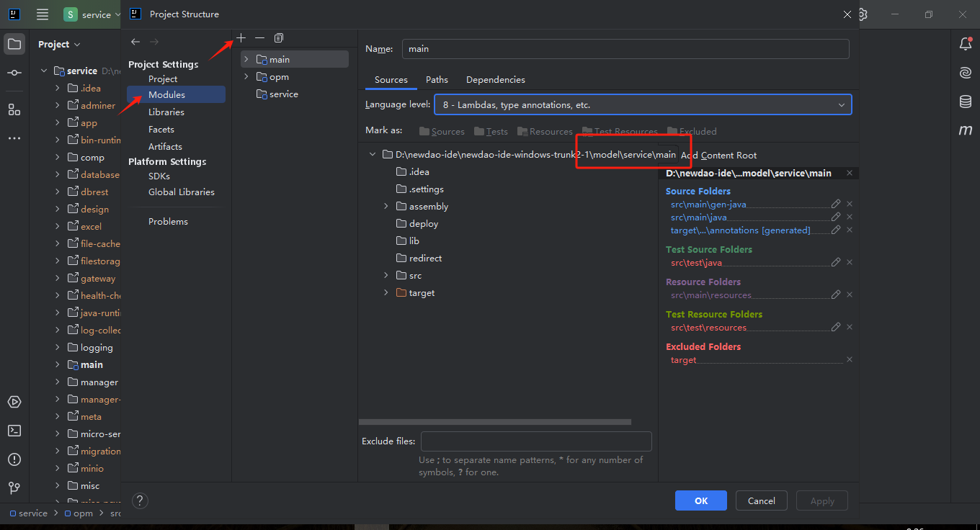This screenshot has width=980, height=530.
Task: Click the back navigation arrow
Action: (135, 42)
